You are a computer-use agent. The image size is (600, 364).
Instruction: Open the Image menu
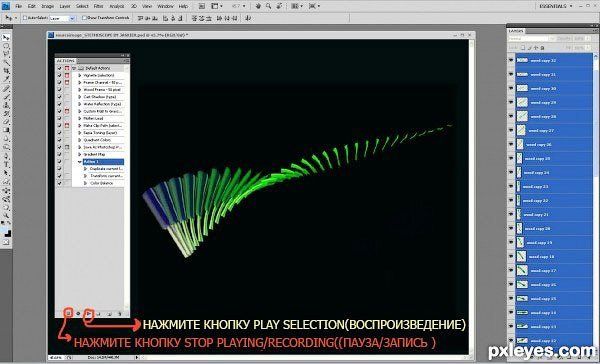coord(47,6)
